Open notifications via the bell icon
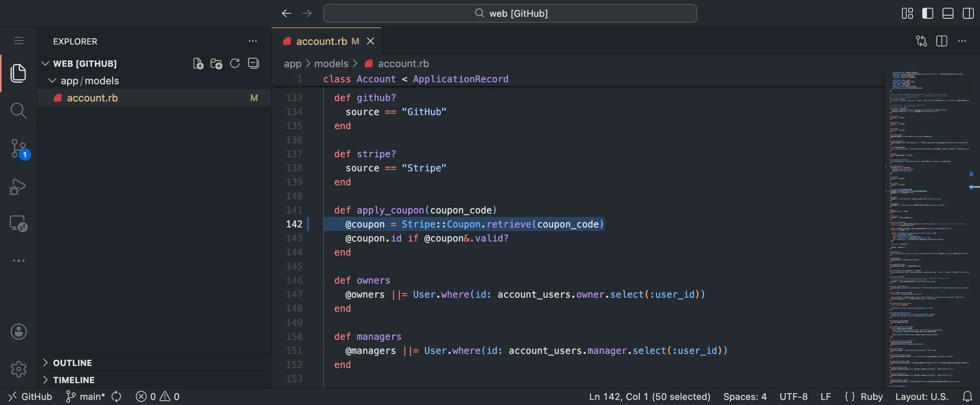The image size is (980, 405). tap(968, 396)
